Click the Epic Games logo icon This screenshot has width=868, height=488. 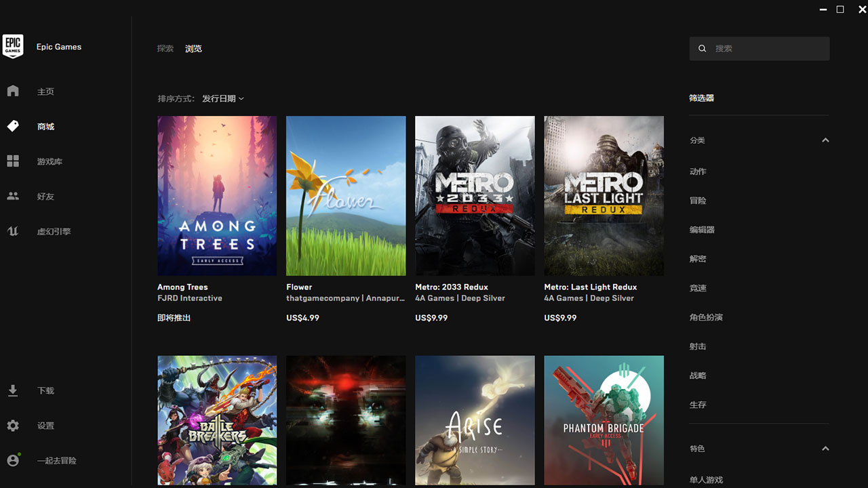pyautogui.click(x=13, y=46)
